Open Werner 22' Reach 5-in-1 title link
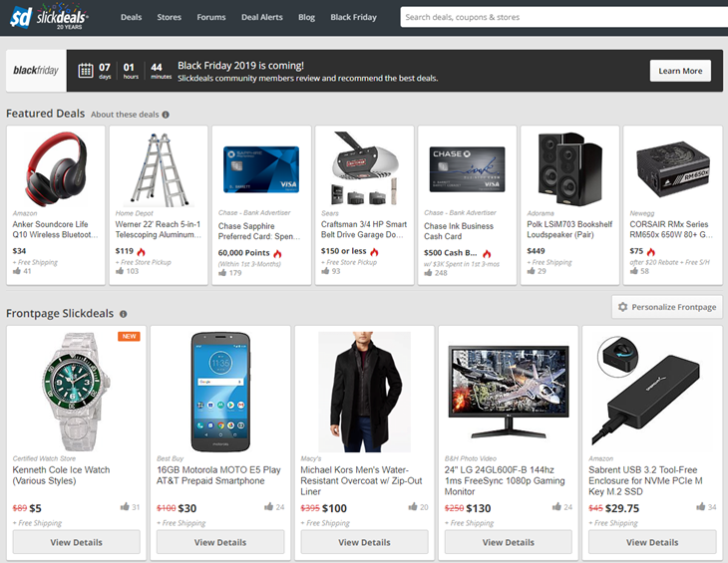Viewport: 728px width, 563px height. tap(158, 229)
